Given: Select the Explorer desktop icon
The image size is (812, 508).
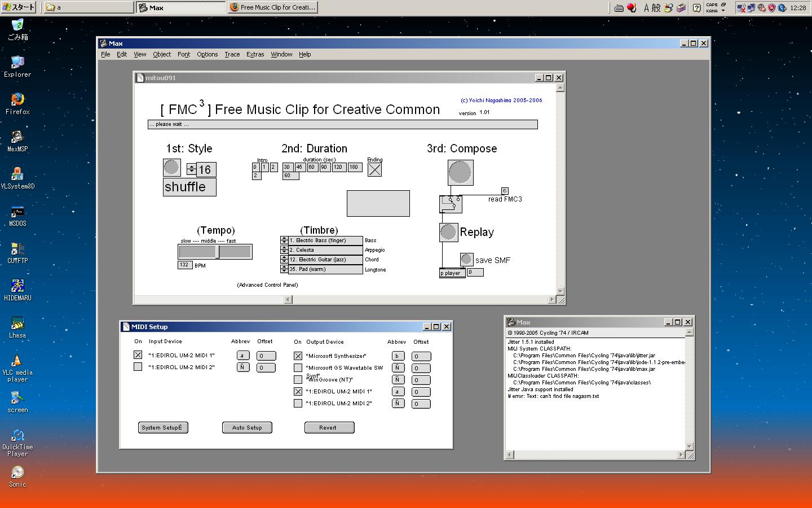Looking at the screenshot, I should point(17,67).
